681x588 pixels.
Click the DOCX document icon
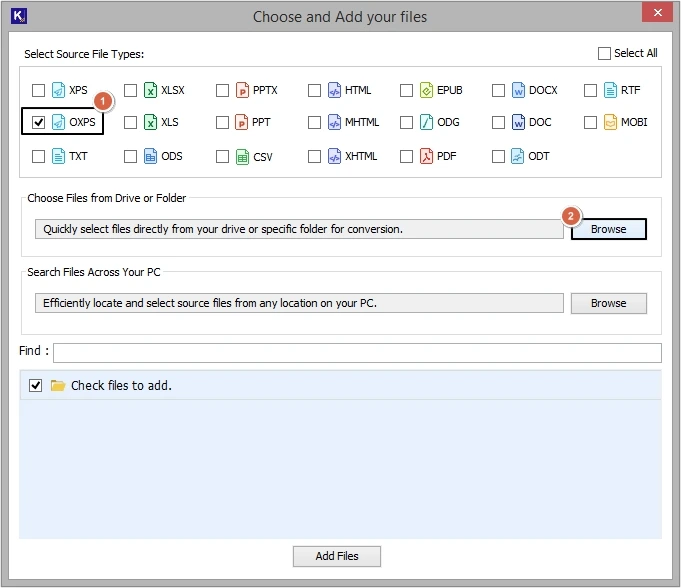pyautogui.click(x=519, y=90)
